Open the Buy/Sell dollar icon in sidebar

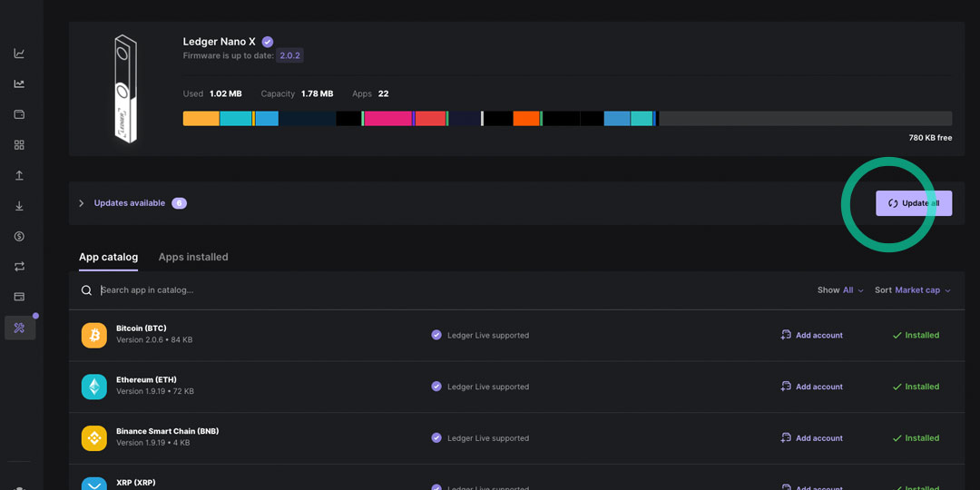[19, 236]
